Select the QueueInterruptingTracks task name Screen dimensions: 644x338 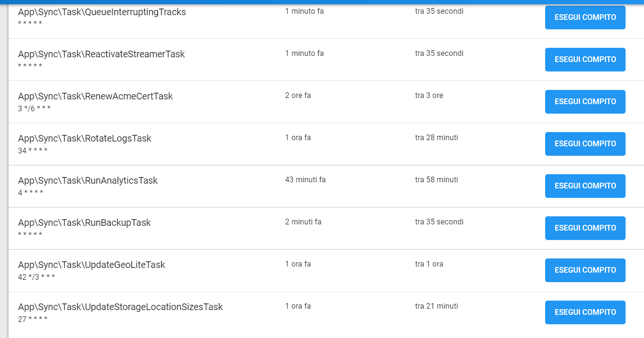point(102,12)
